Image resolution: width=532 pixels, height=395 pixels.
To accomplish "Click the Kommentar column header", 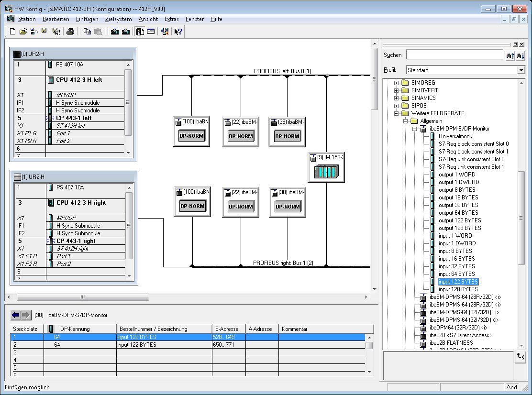I will [x=326, y=329].
